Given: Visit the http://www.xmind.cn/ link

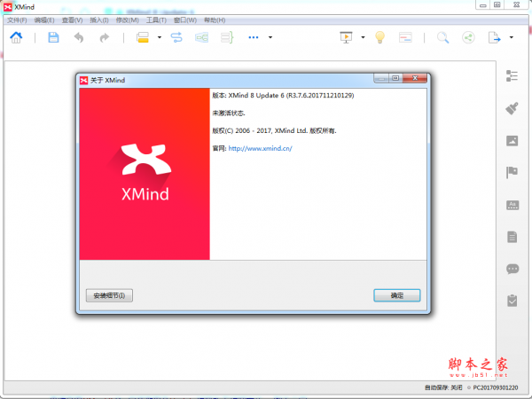Looking at the screenshot, I should [x=260, y=148].
